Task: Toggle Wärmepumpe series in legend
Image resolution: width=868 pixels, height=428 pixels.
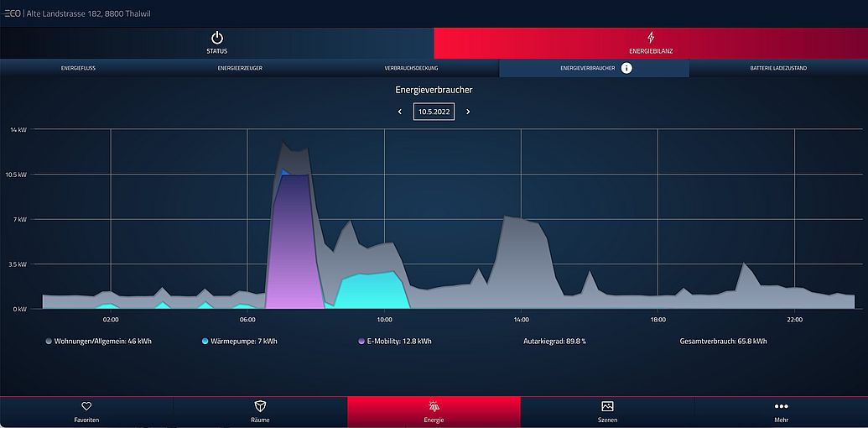Action: [x=239, y=342]
